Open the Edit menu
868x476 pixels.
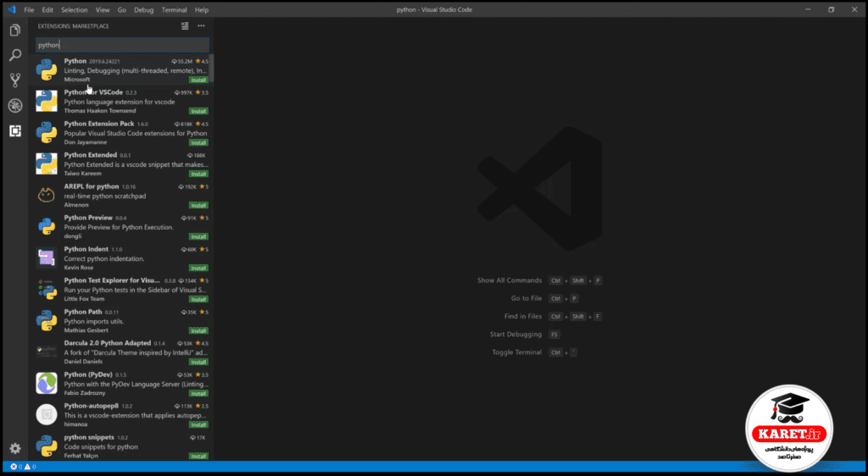[x=47, y=10]
